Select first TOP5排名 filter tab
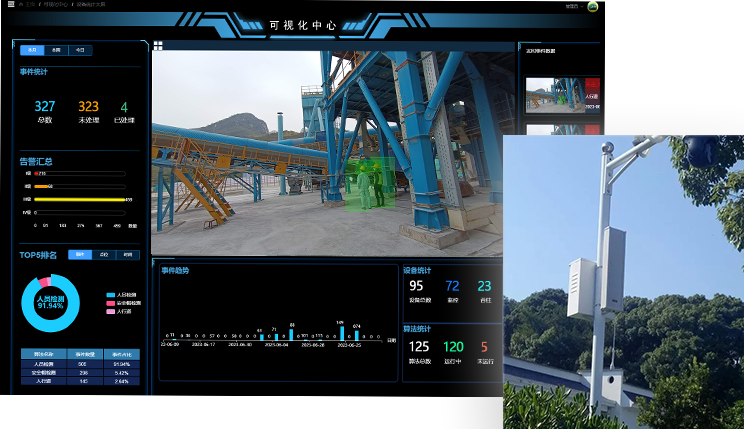Viewport: 744px width, 429px height. tap(79, 255)
